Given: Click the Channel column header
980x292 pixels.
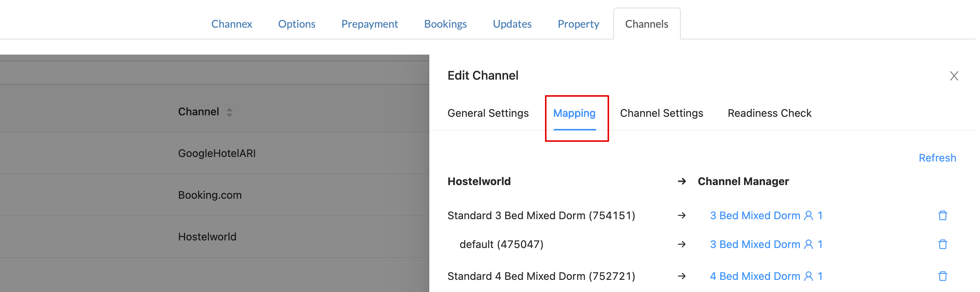Looking at the screenshot, I should [199, 112].
